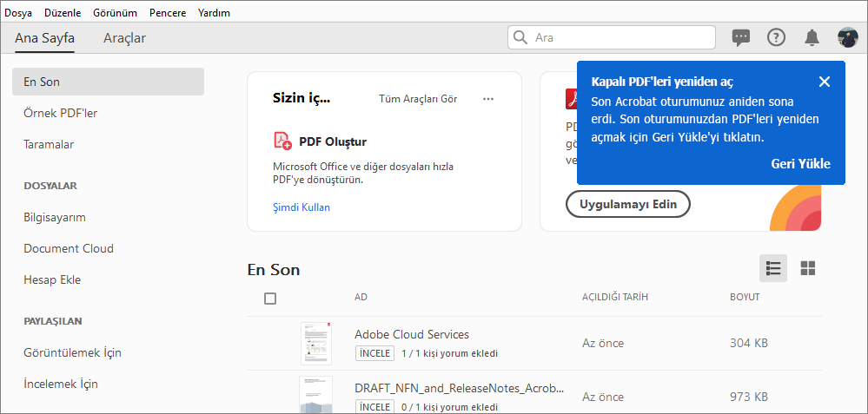Screen dimensions: 868x414
Task: Open the help question mark icon
Action: click(x=776, y=37)
